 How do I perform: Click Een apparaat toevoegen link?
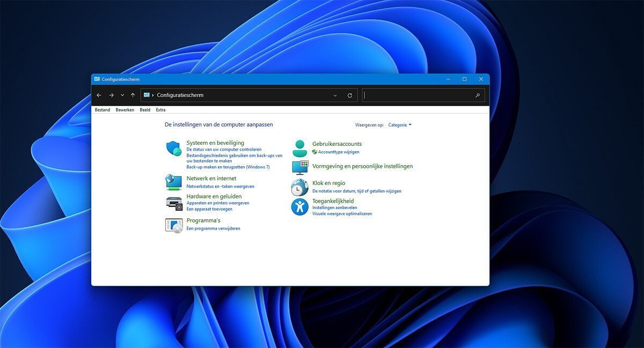[x=209, y=209]
